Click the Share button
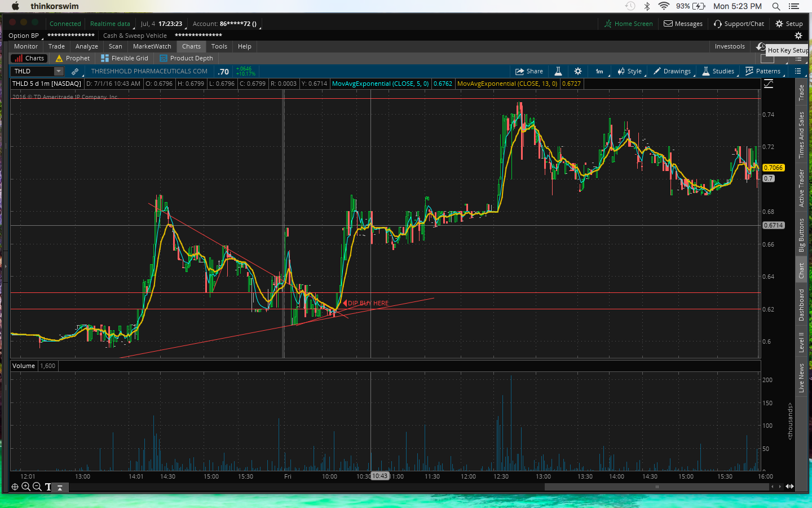This screenshot has height=508, width=812. point(529,71)
